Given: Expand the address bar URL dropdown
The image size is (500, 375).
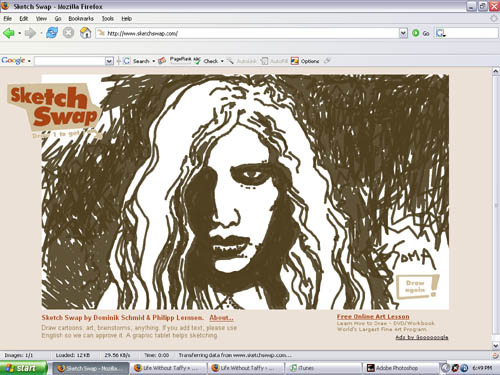Looking at the screenshot, I should [x=403, y=33].
